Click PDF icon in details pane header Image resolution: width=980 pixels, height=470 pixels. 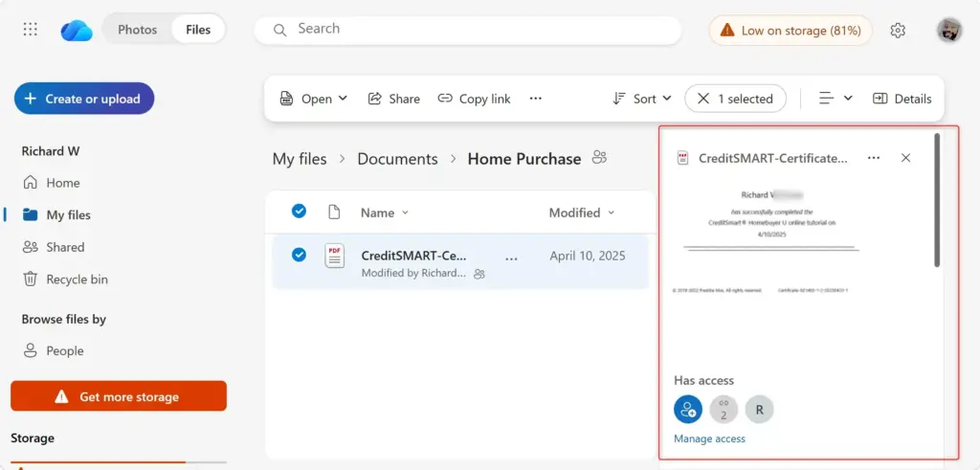click(x=683, y=158)
